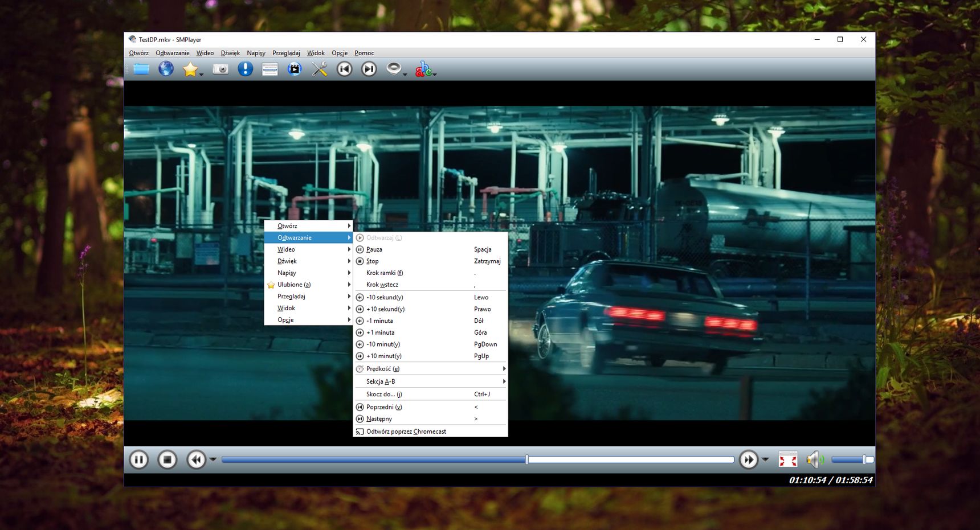Viewport: 980px width, 530px height.
Task: Select Dźwięk entry in the context menu
Action: [x=308, y=261]
